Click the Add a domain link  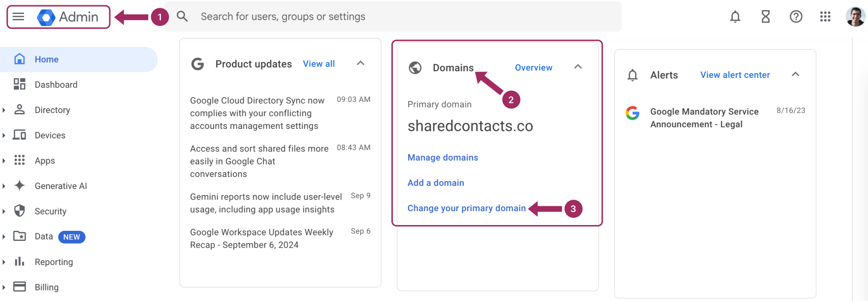tap(436, 183)
